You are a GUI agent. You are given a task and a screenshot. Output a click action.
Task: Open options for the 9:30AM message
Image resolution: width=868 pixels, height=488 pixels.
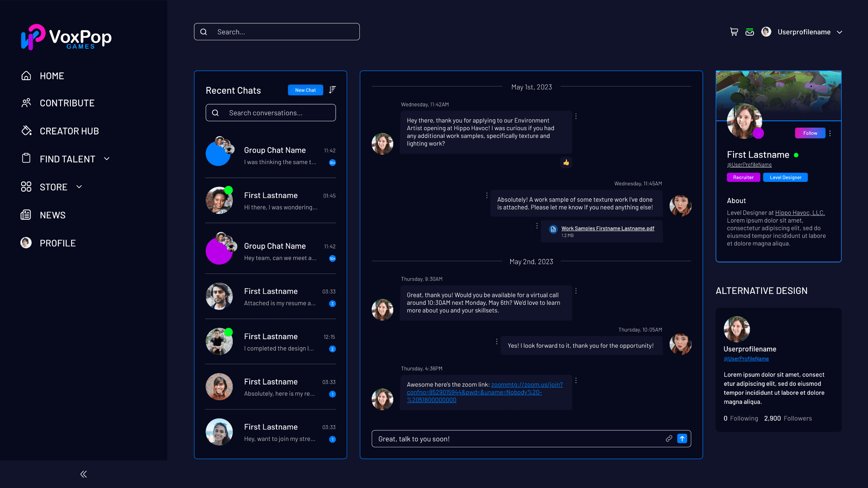click(576, 291)
